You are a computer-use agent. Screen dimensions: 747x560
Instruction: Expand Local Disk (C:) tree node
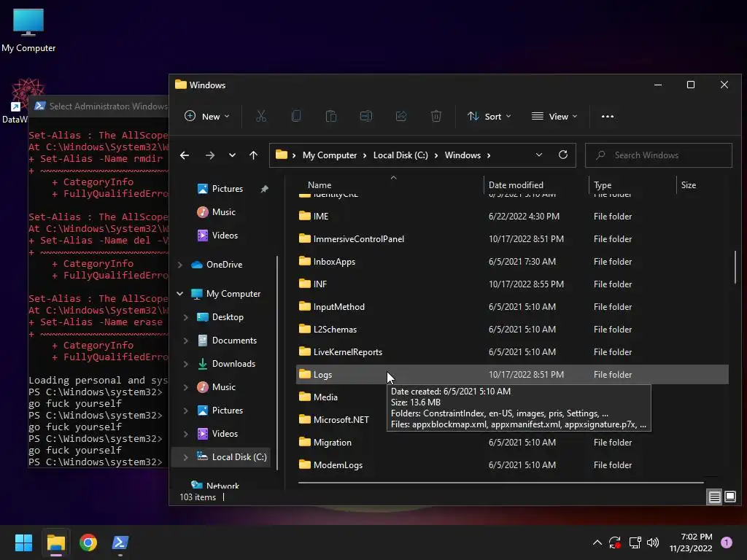[186, 457]
